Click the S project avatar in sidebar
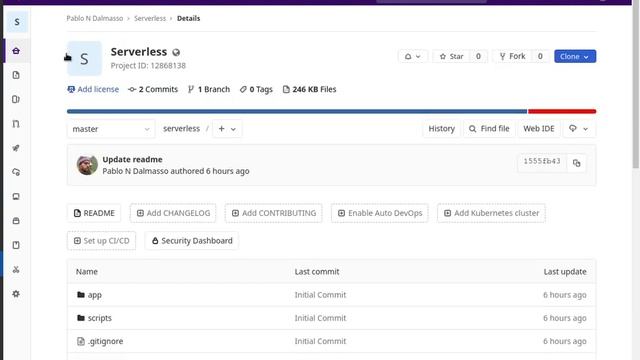The width and height of the screenshot is (640, 360). [x=17, y=22]
